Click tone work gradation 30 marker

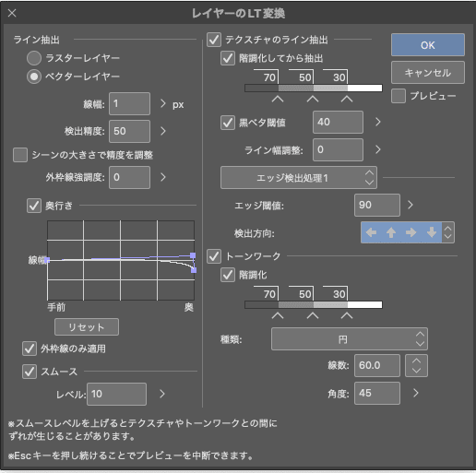click(347, 315)
